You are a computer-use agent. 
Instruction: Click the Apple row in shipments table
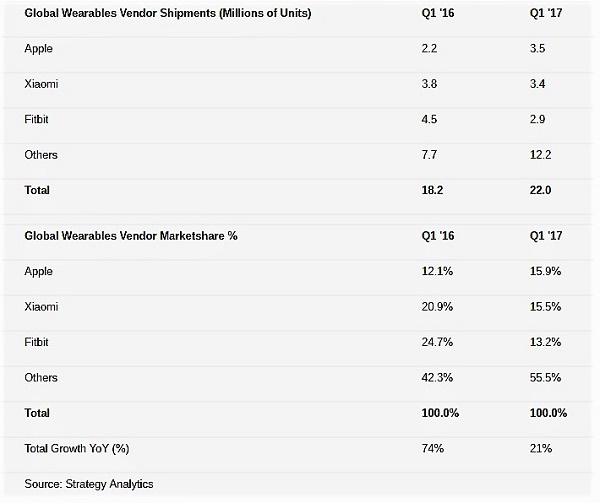tap(298, 49)
